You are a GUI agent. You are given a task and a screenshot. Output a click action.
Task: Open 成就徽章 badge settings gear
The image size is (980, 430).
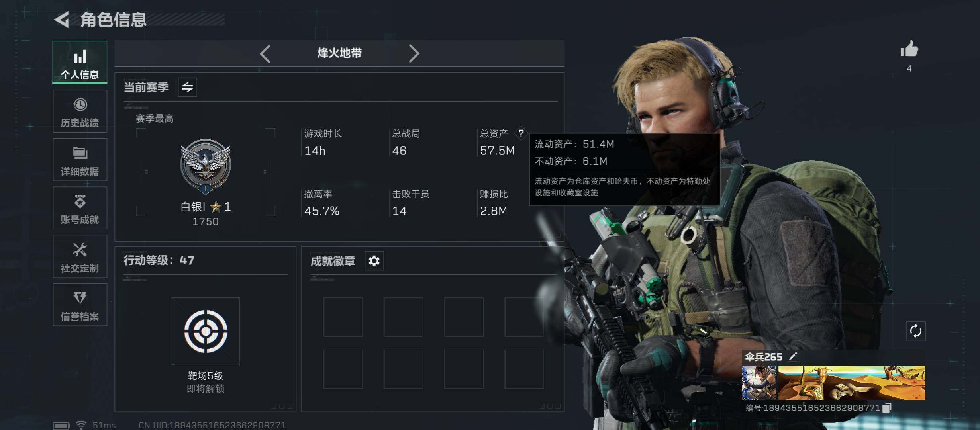pyautogui.click(x=374, y=261)
